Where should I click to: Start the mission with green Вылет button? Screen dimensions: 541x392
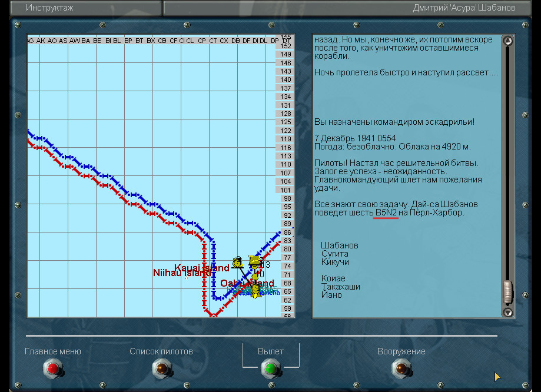(271, 368)
